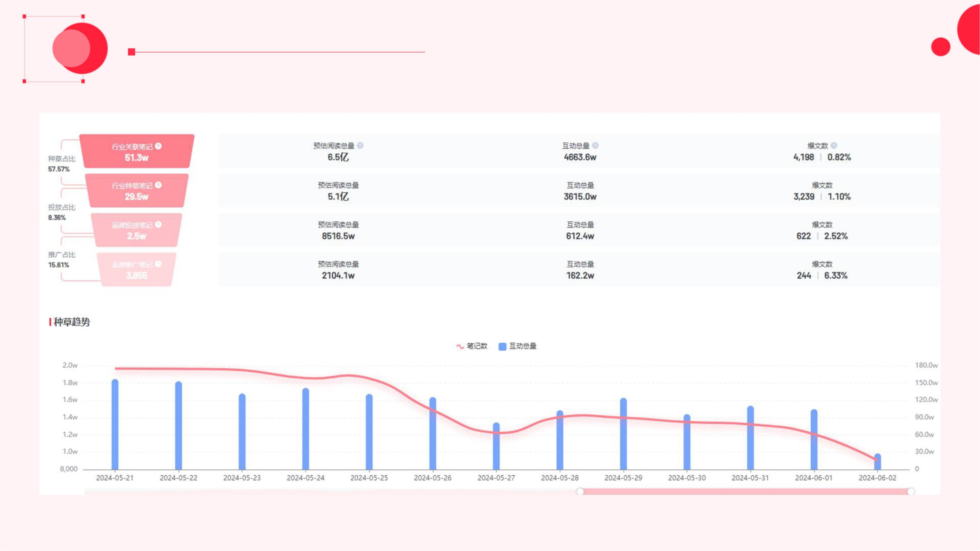Click help icon next to 预估阅读总量 header

click(x=360, y=146)
